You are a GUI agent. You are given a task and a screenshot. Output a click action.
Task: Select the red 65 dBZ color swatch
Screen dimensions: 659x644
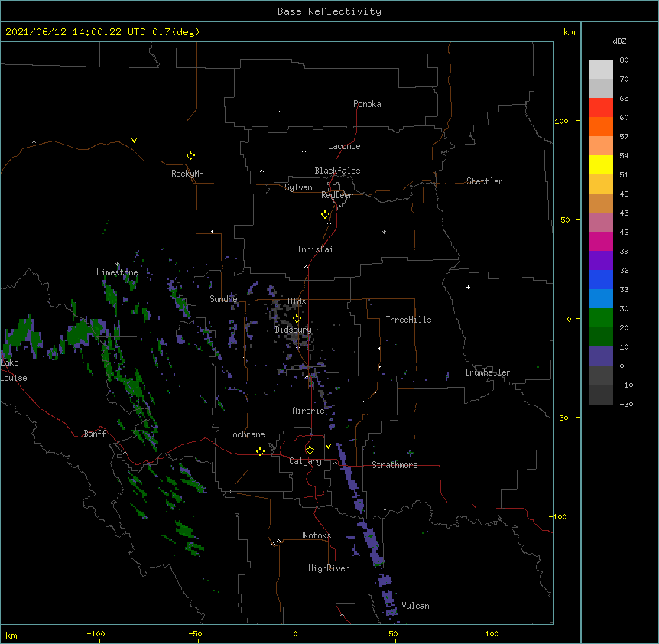coord(601,107)
